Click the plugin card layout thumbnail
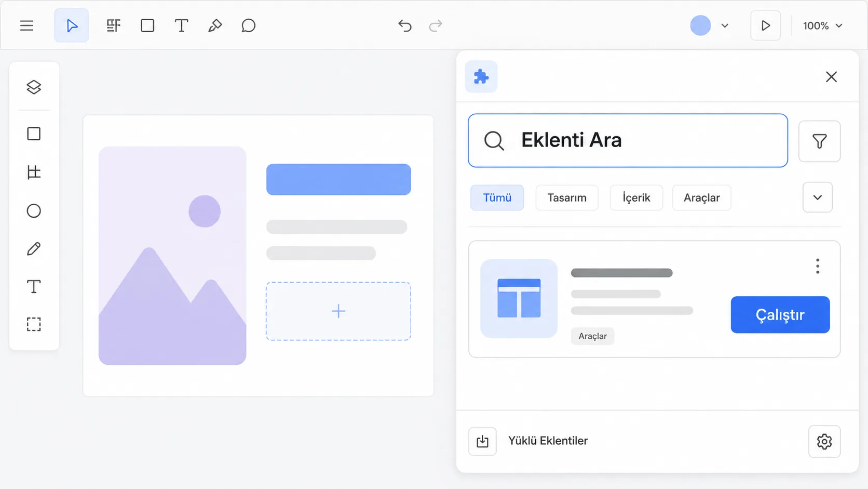The width and height of the screenshot is (868, 489). pyautogui.click(x=519, y=298)
